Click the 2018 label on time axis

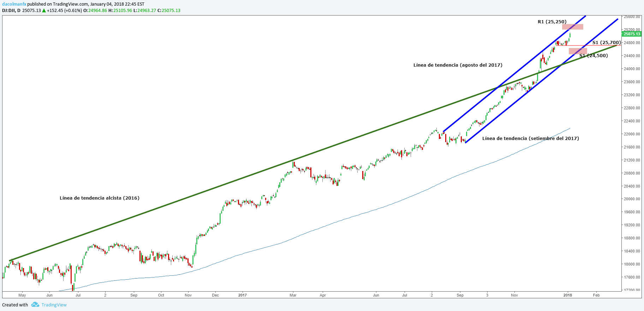pyautogui.click(x=568, y=295)
